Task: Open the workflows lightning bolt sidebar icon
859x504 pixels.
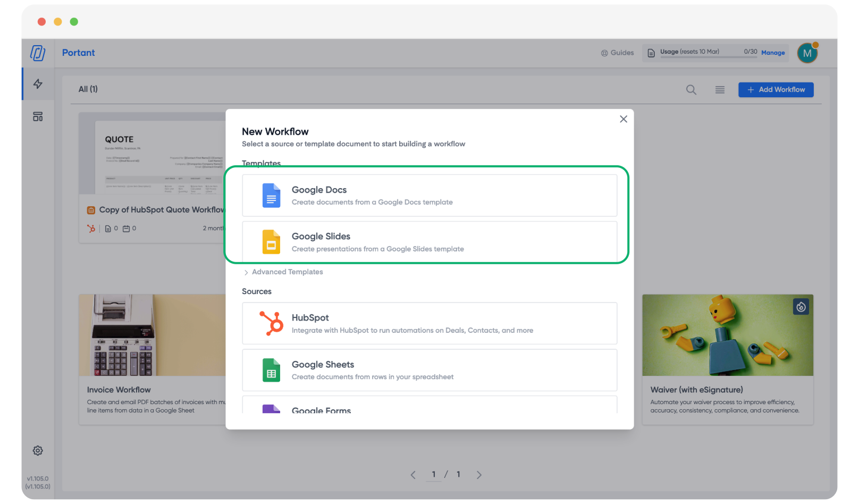Action: 38,84
